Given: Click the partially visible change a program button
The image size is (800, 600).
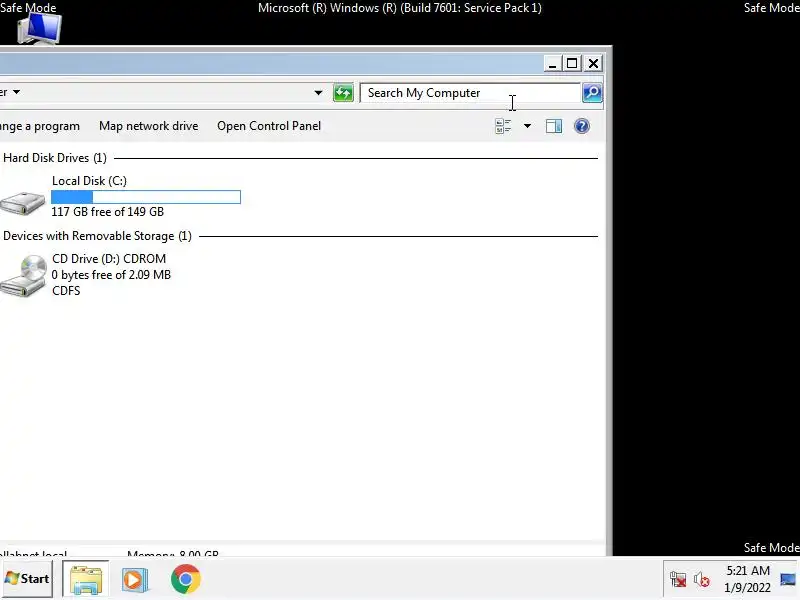Looking at the screenshot, I should (x=40, y=126).
